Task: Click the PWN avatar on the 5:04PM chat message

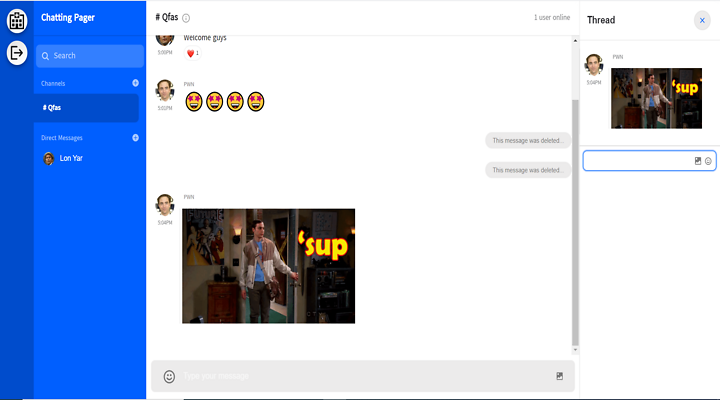Action: [x=165, y=205]
